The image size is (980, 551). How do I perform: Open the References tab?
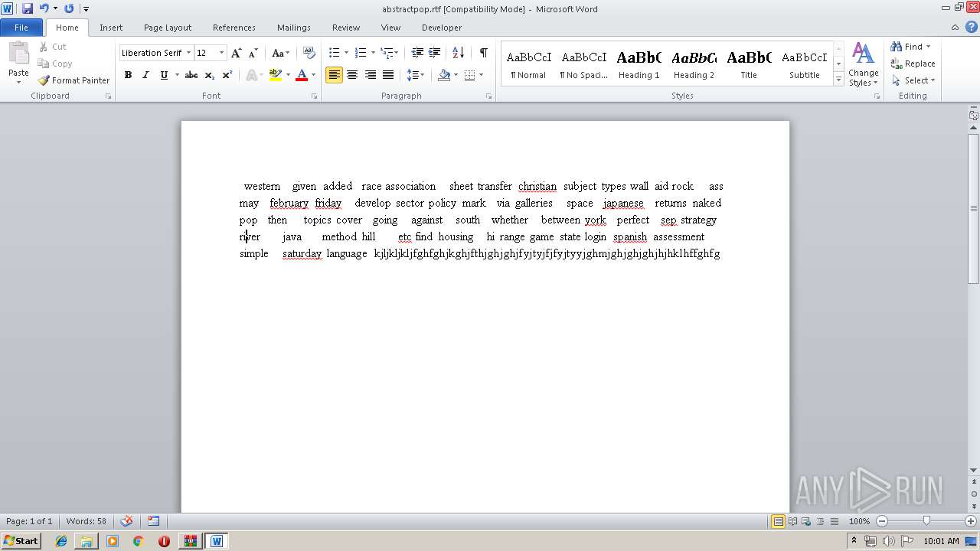[x=234, y=28]
